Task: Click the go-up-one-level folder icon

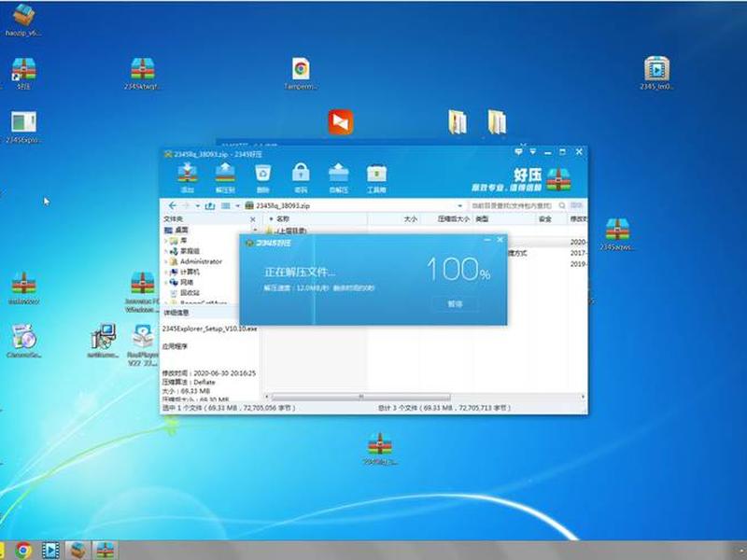Action: [209, 205]
